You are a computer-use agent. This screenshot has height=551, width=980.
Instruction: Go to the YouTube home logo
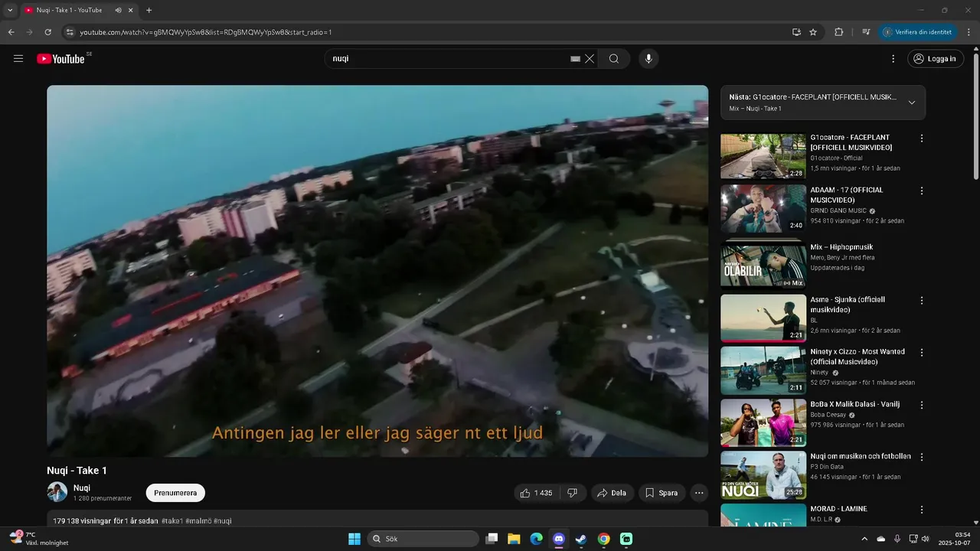point(61,58)
